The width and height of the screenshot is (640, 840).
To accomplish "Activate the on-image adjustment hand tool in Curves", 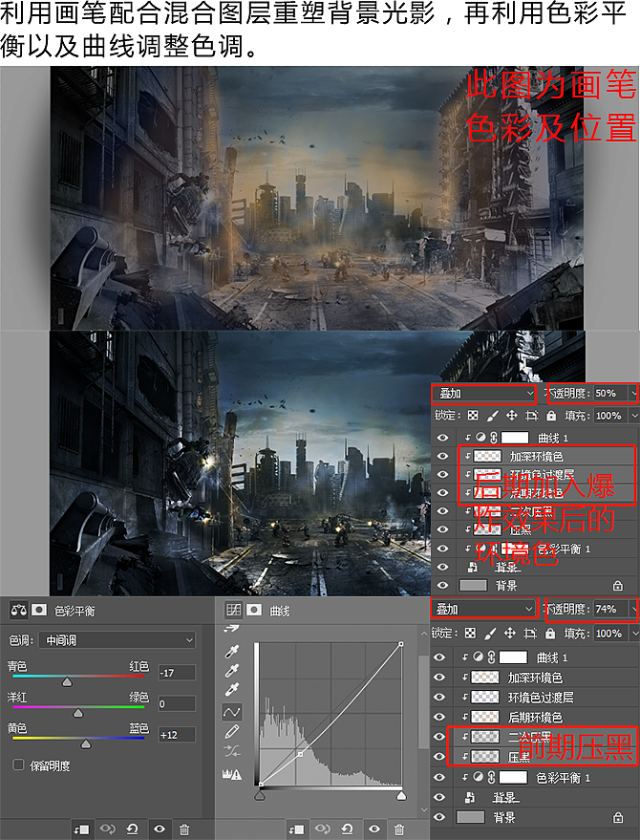I will pos(231,629).
